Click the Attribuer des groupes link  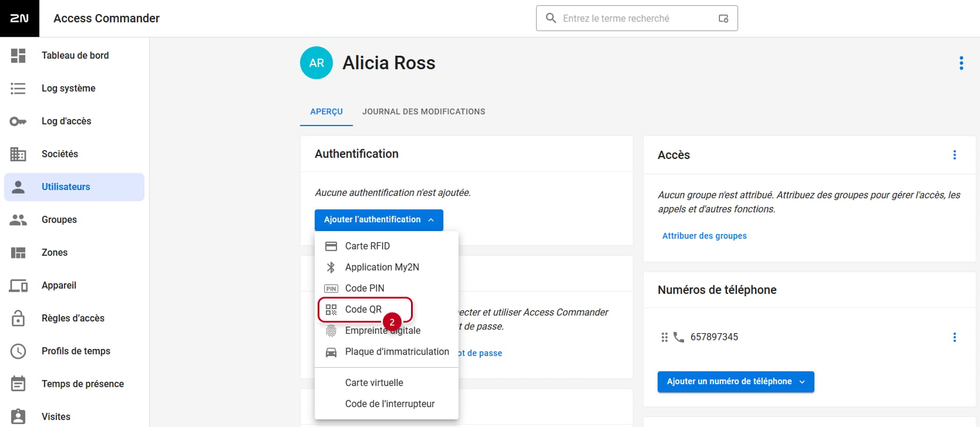pos(705,236)
